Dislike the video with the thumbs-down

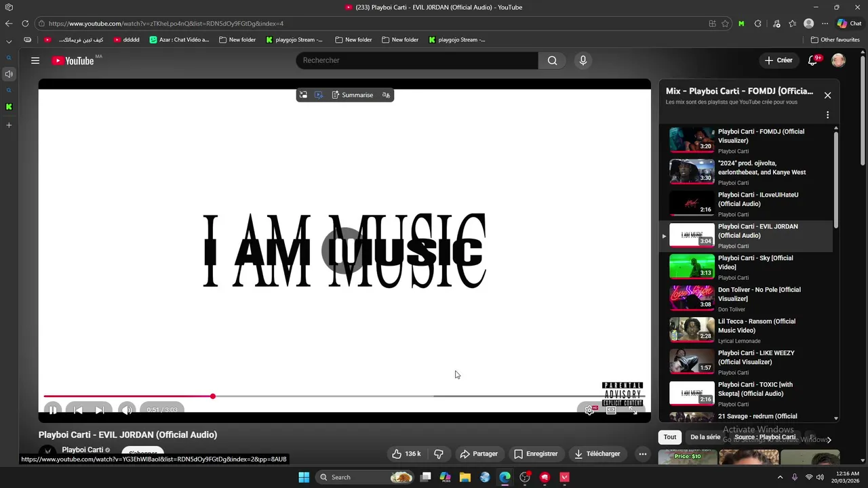pyautogui.click(x=439, y=454)
